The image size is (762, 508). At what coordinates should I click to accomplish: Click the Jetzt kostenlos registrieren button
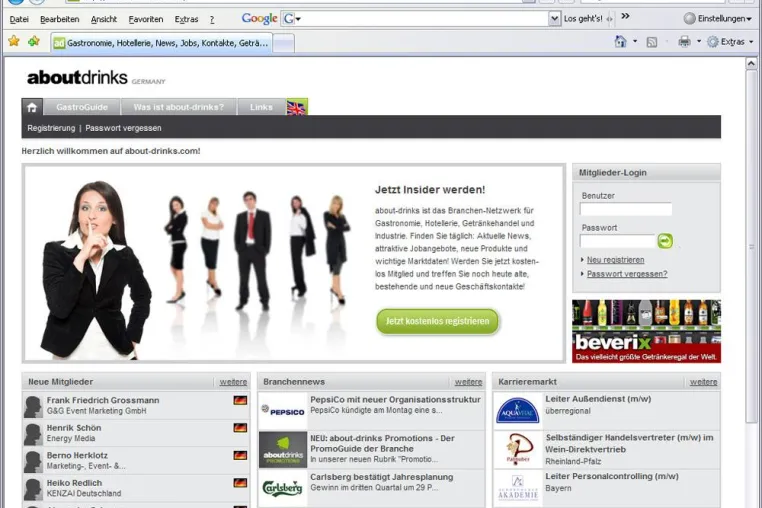(x=437, y=321)
